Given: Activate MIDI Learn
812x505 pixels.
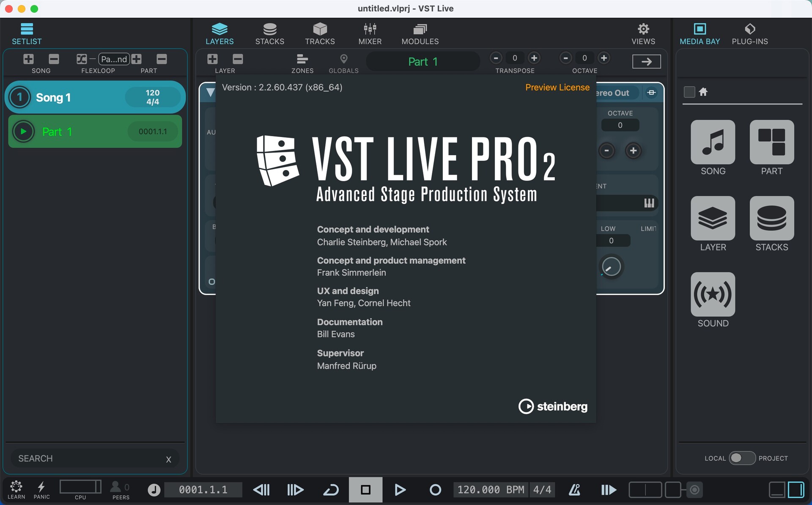Looking at the screenshot, I should [16, 490].
